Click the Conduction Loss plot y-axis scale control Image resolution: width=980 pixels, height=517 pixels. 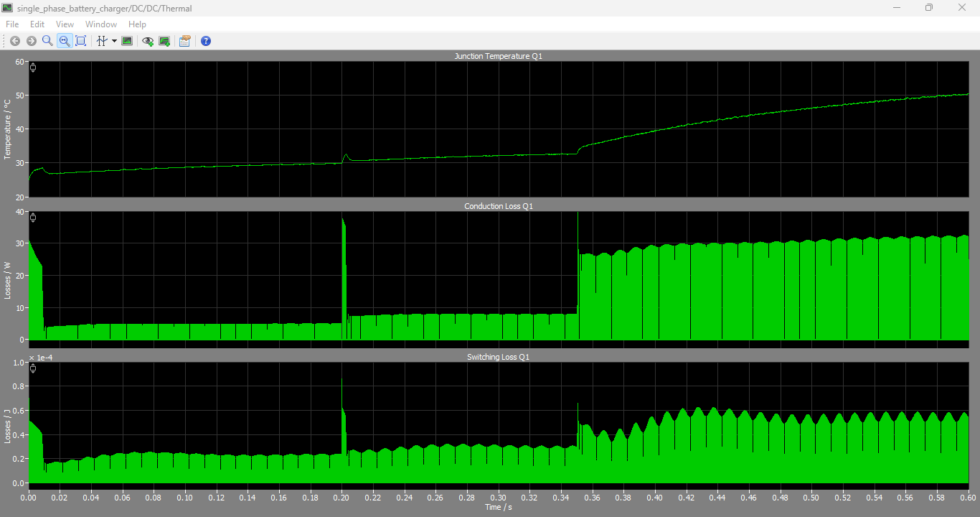click(33, 218)
